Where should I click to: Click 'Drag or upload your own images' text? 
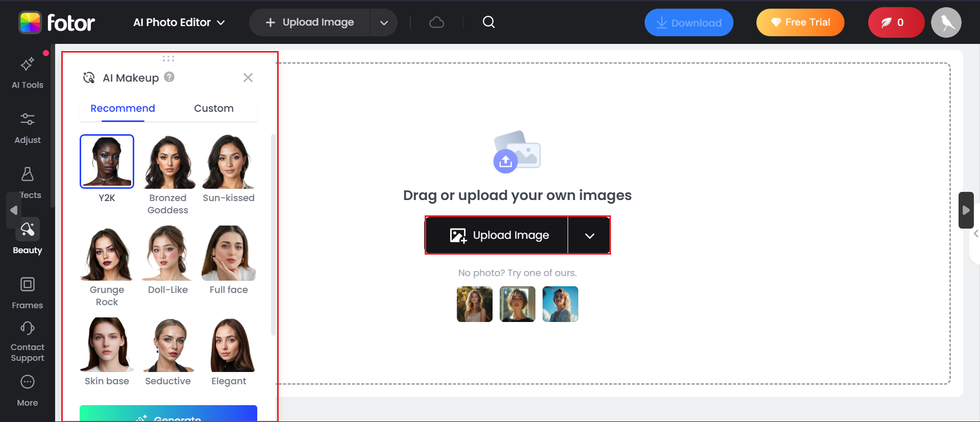click(x=518, y=195)
